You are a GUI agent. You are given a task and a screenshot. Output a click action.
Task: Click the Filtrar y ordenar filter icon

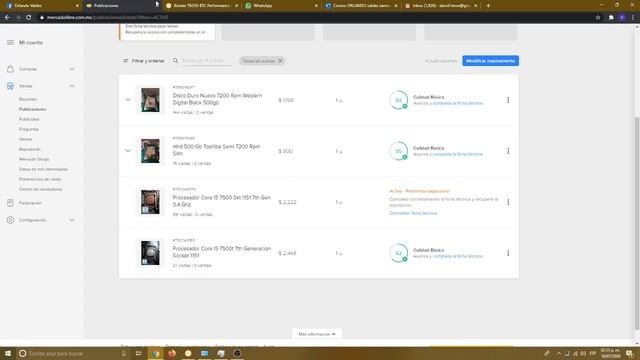coord(125,61)
